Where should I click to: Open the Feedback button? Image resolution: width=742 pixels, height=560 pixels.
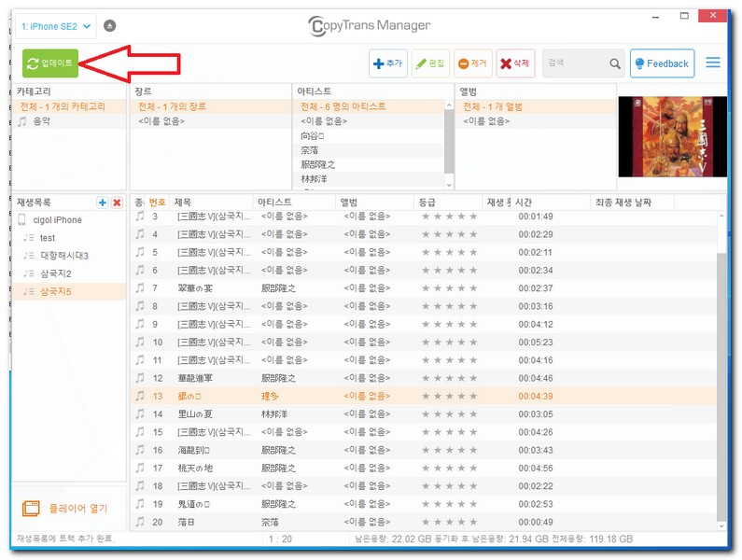pyautogui.click(x=662, y=63)
